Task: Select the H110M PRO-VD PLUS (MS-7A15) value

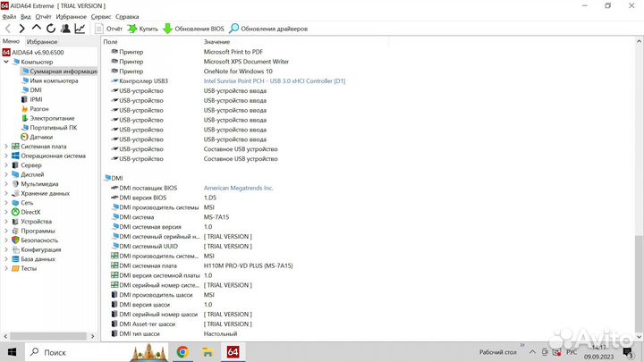Action: click(x=248, y=266)
